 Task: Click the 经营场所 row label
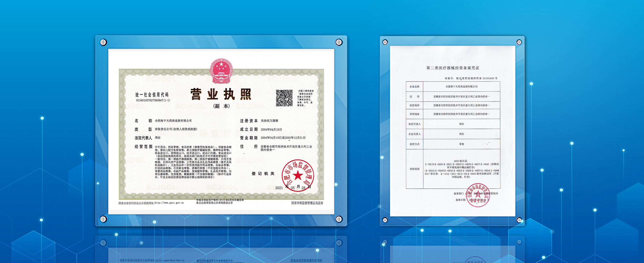tap(414, 105)
